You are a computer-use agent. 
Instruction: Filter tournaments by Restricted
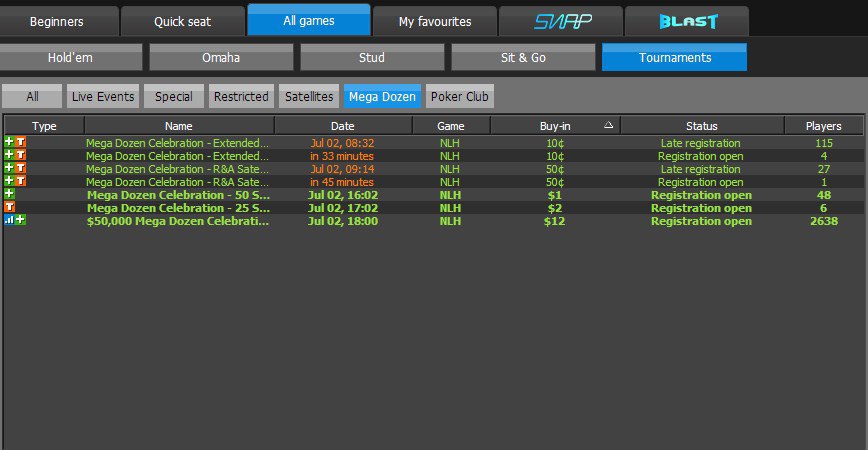coord(241,96)
